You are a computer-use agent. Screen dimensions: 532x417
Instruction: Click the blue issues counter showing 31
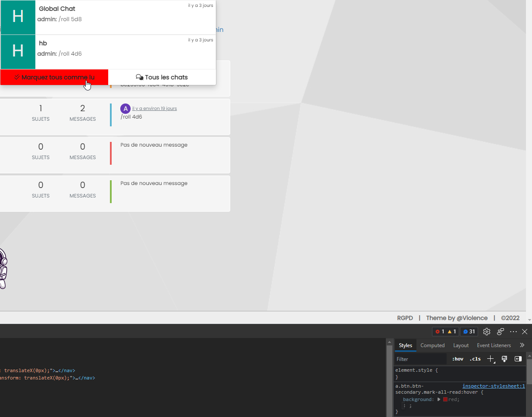(x=469, y=332)
